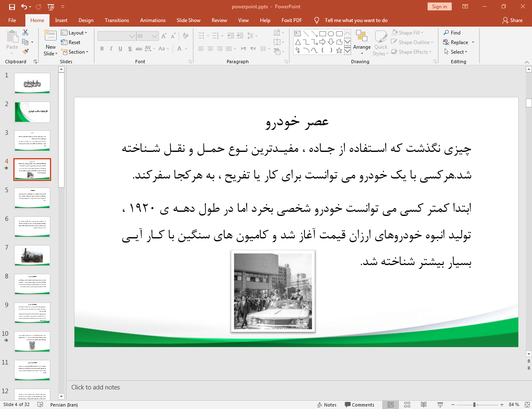Toggle Align Left paragraph alignment
Image resolution: width=532 pixels, height=409 pixels.
(x=201, y=49)
